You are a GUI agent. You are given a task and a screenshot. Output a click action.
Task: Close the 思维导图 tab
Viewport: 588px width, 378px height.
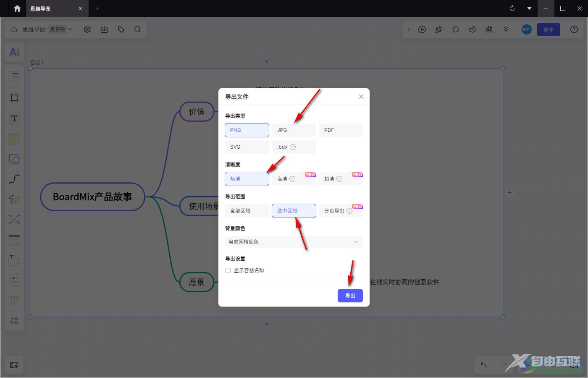tap(80, 8)
